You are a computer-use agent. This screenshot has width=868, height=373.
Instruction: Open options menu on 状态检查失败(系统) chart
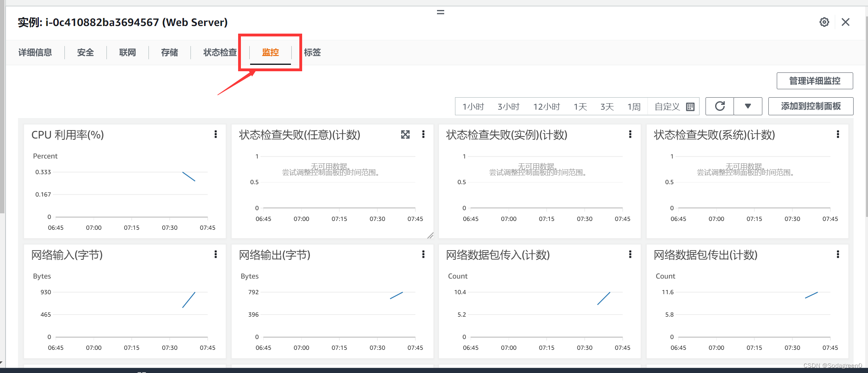pos(838,134)
